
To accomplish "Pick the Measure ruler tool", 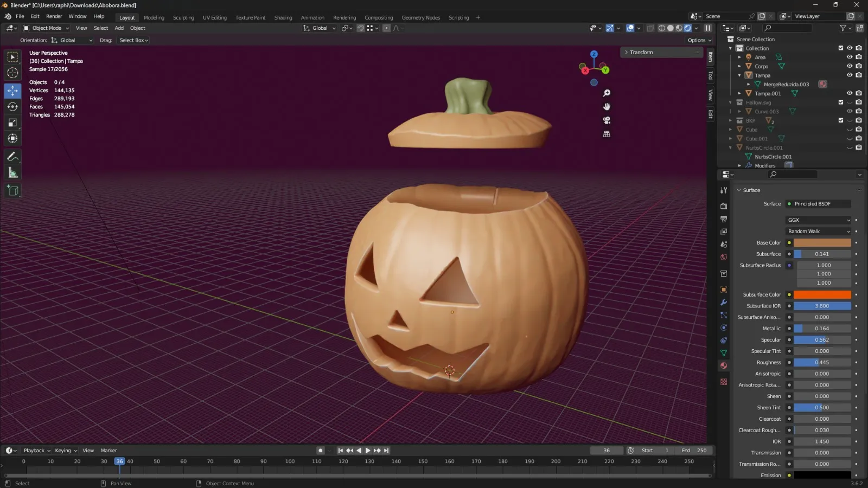I will coord(12,173).
